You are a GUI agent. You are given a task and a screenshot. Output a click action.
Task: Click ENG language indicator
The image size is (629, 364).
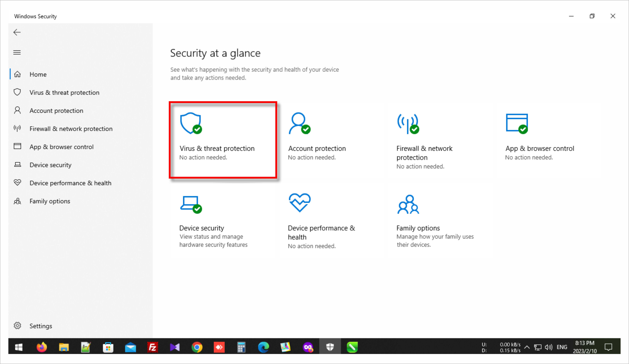click(562, 347)
